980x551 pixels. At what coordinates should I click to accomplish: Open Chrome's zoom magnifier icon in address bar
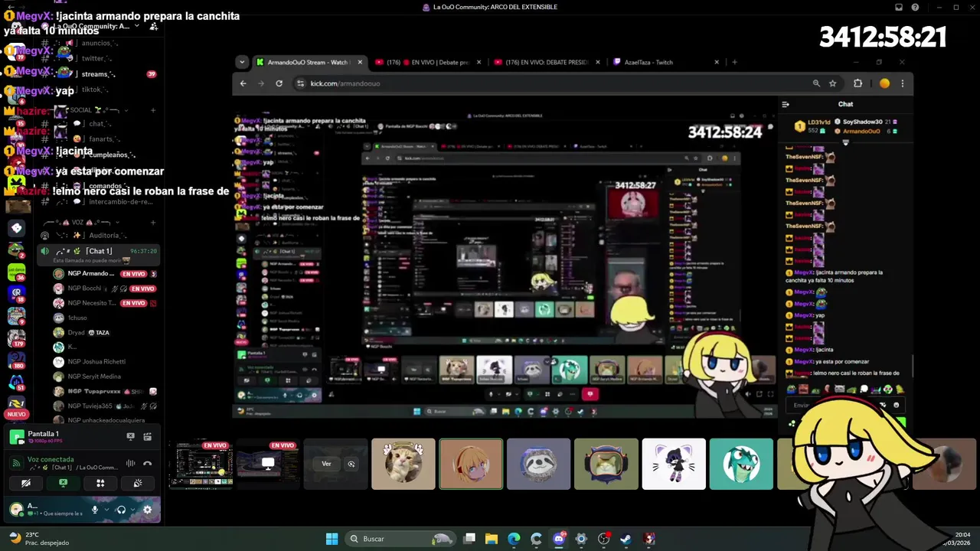click(x=816, y=83)
